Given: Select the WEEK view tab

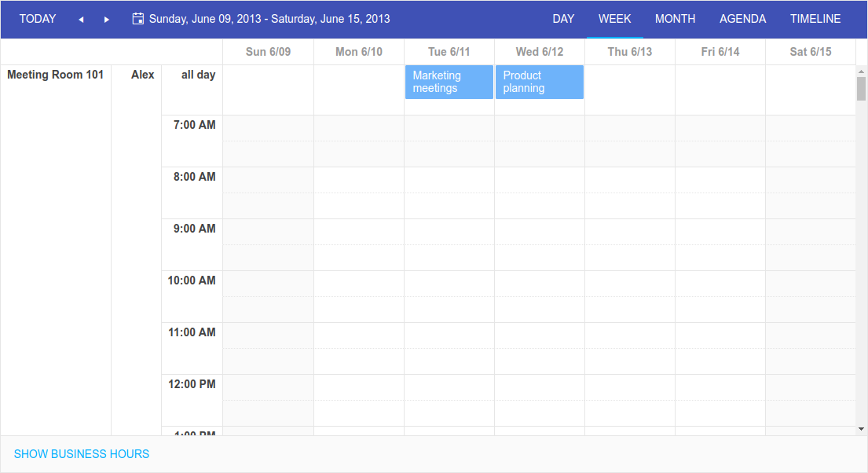Looking at the screenshot, I should click(614, 19).
